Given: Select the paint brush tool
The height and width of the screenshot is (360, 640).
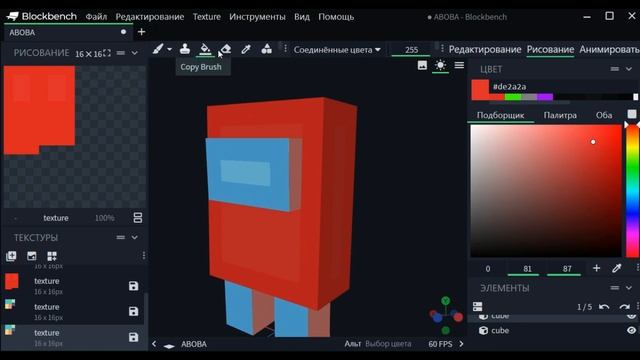Looking at the screenshot, I should 158,49.
